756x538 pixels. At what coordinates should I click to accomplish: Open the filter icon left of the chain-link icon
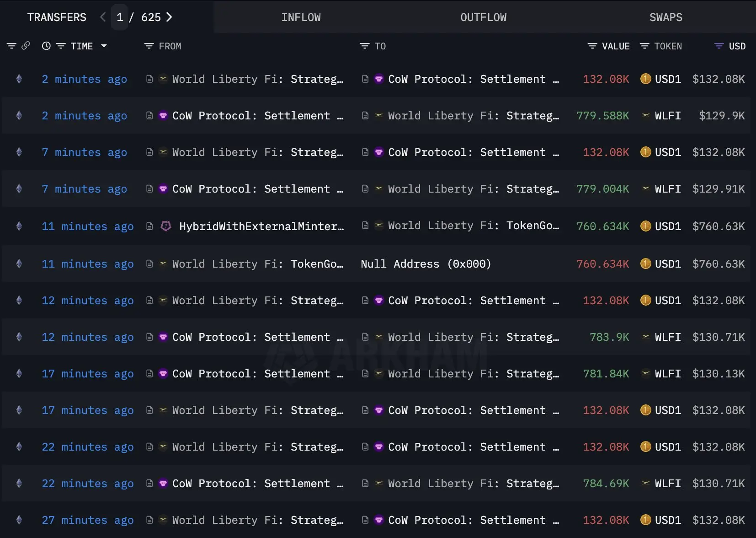click(11, 46)
